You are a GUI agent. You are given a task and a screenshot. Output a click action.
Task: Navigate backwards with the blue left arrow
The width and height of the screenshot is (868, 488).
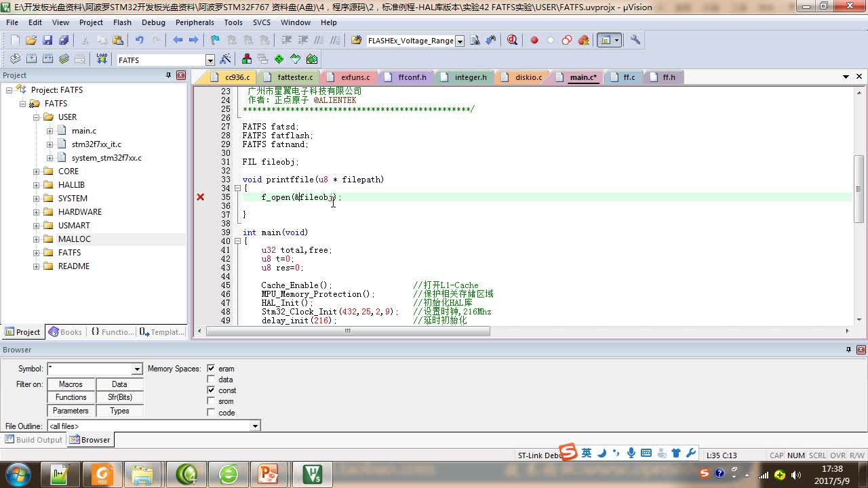click(178, 40)
